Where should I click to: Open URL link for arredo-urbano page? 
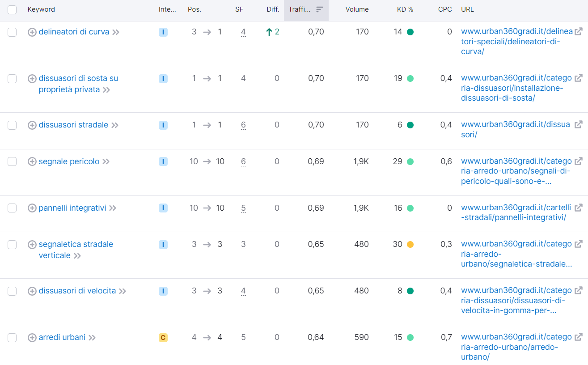(516, 347)
